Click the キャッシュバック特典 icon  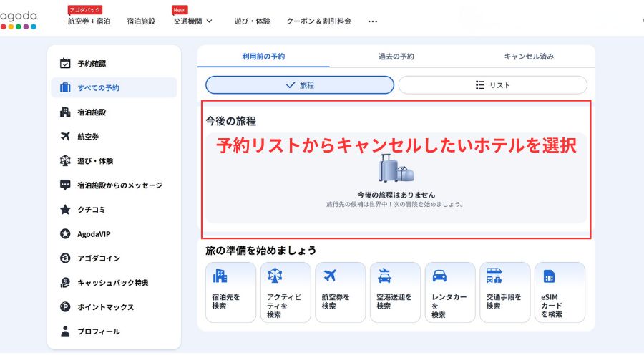point(65,282)
